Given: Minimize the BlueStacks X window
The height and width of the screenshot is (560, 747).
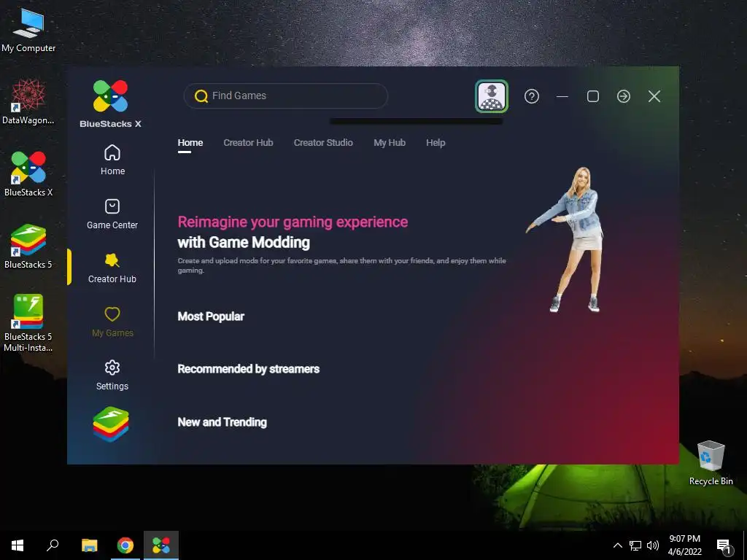Looking at the screenshot, I should click(x=562, y=96).
